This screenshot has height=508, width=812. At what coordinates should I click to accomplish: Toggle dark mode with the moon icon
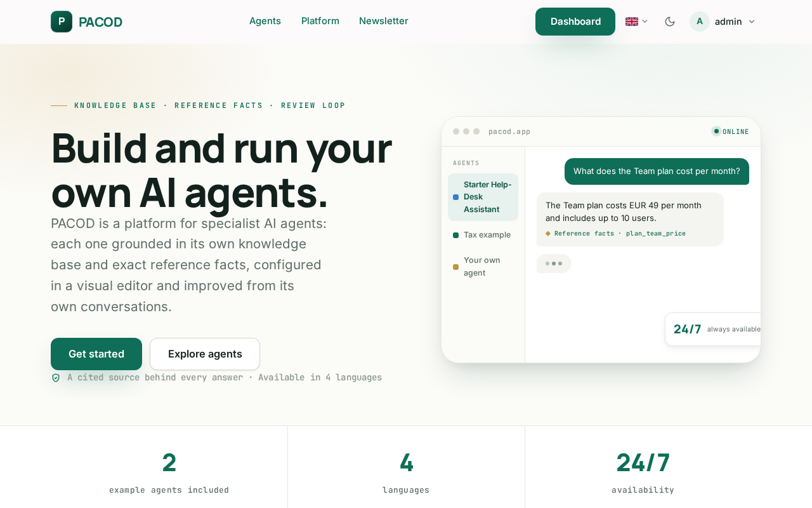coord(670,22)
